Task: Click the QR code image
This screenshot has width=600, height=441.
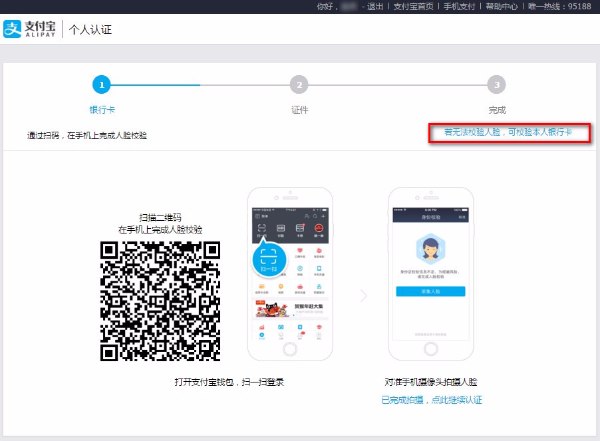Action: [x=160, y=299]
